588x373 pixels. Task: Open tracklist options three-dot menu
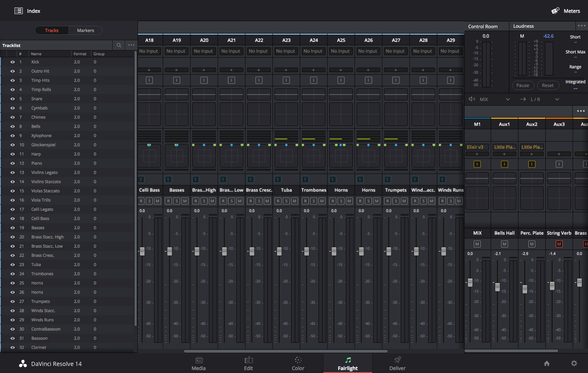[131, 45]
